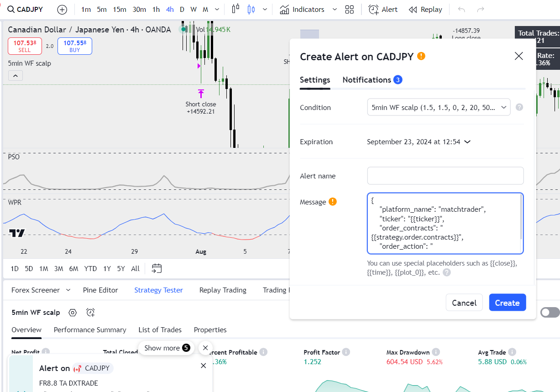Open the Performance Summary tab
Viewport: 560px width, 392px height.
[x=90, y=329]
